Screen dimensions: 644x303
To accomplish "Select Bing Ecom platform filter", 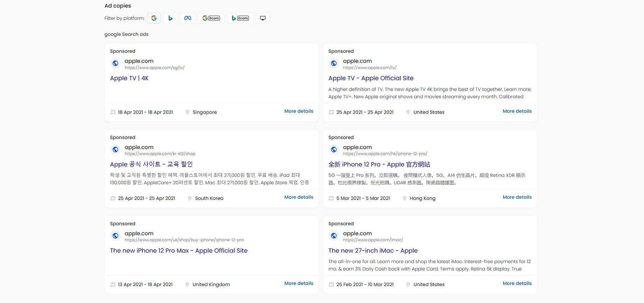I will tap(240, 18).
